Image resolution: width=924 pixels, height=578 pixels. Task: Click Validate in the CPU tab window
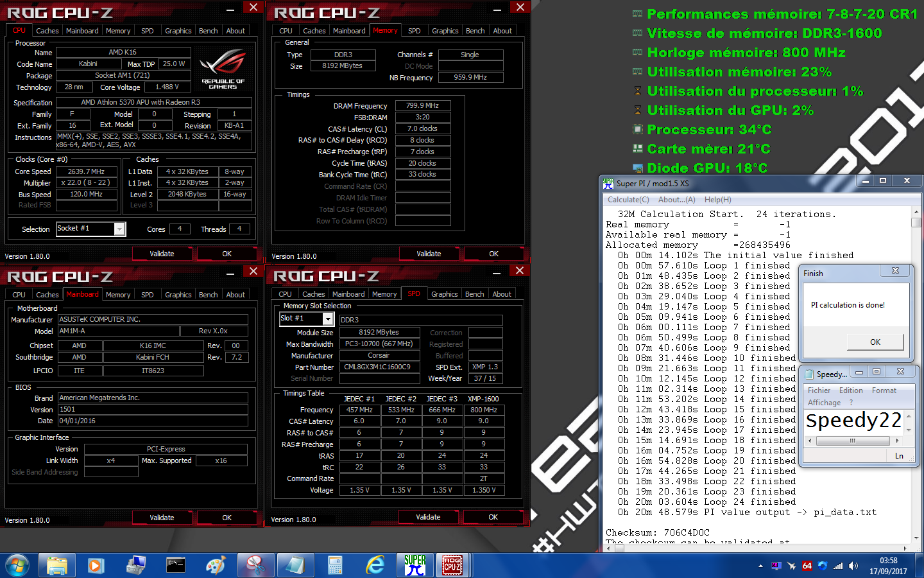162,254
